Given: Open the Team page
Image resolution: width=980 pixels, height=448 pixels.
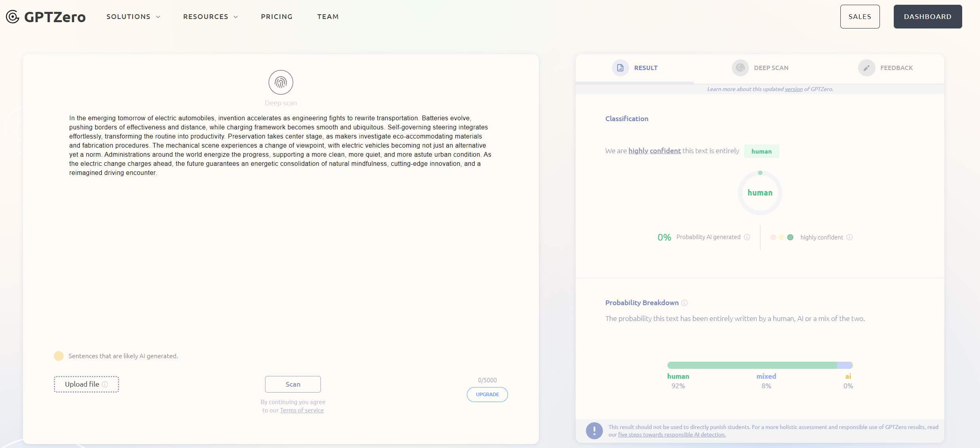Looking at the screenshot, I should tap(328, 17).
